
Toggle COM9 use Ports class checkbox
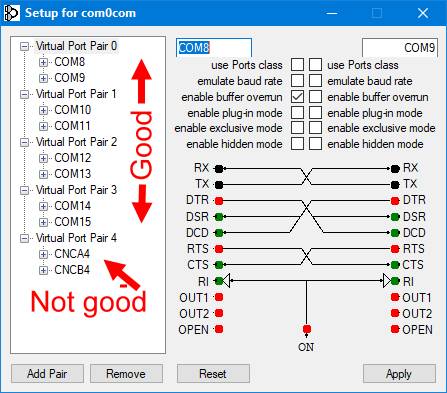pos(315,65)
